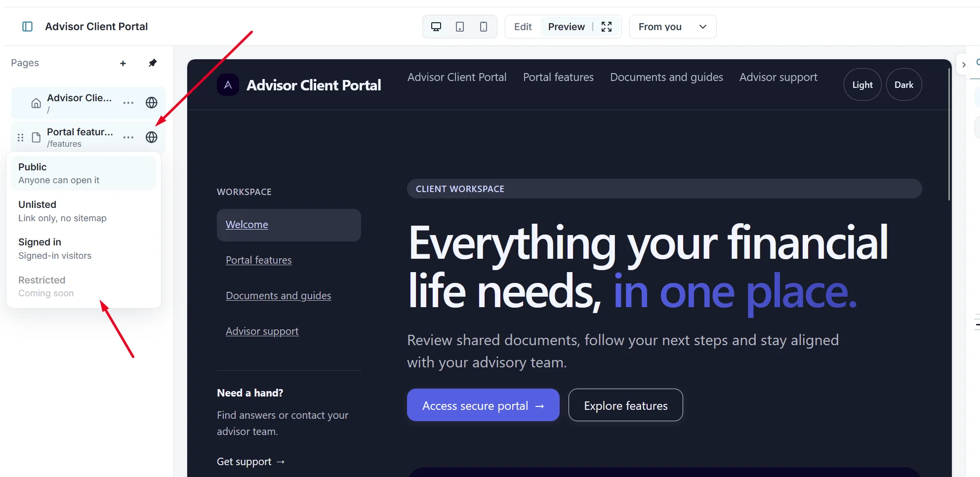980x477 pixels.
Task: Open the From you dropdown
Action: [673, 27]
